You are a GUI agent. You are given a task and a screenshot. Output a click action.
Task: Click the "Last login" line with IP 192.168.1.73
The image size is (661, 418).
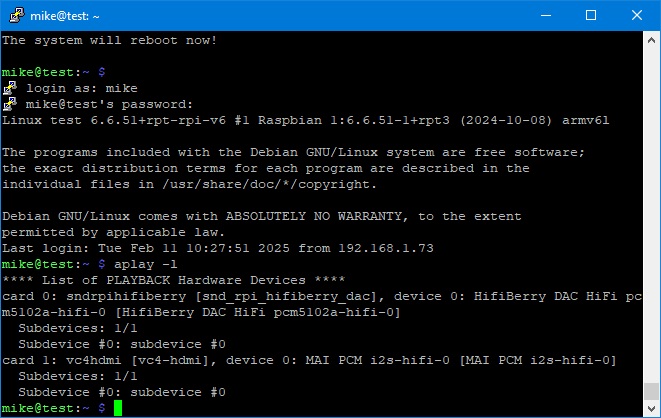click(x=218, y=248)
